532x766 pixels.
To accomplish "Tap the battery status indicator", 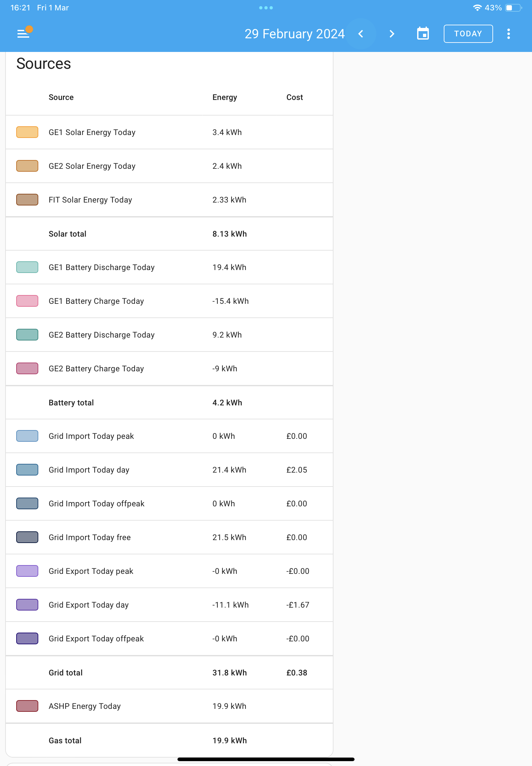I will 513,8.
